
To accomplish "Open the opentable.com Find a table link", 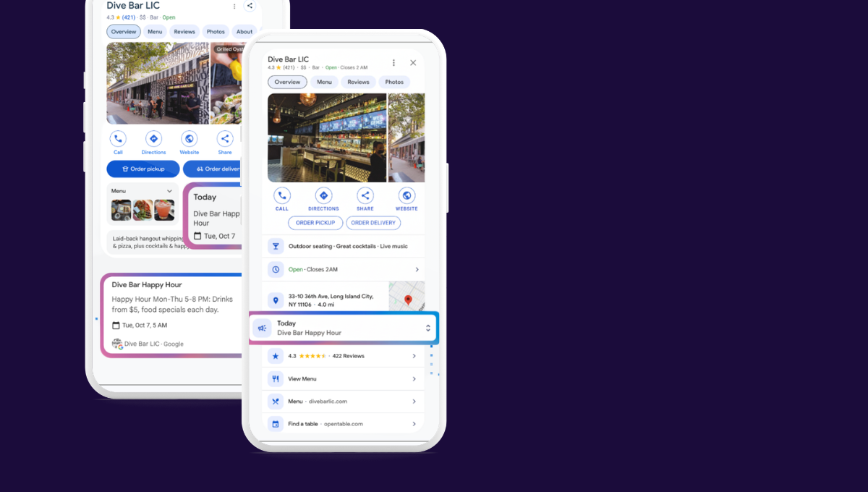I will (344, 424).
